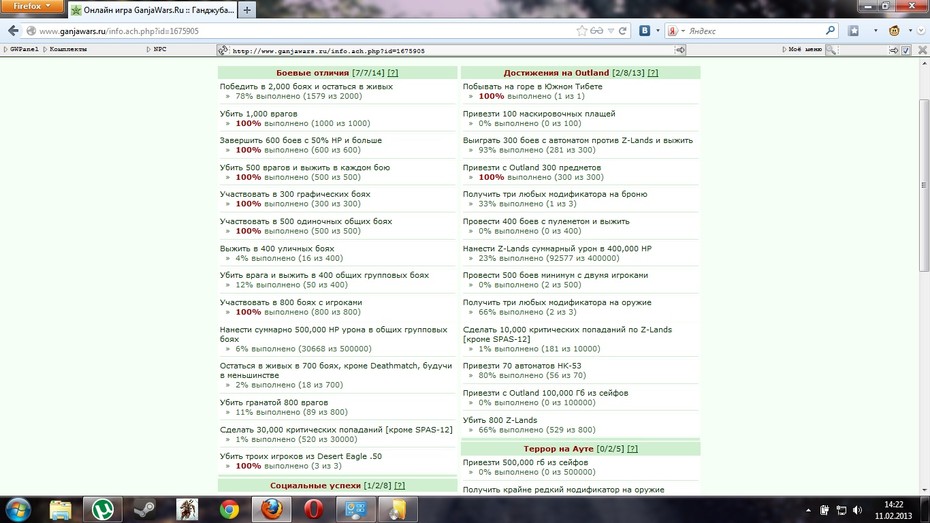Open the [?] help for Боевые отличия
The height and width of the screenshot is (523, 930).
coord(393,72)
